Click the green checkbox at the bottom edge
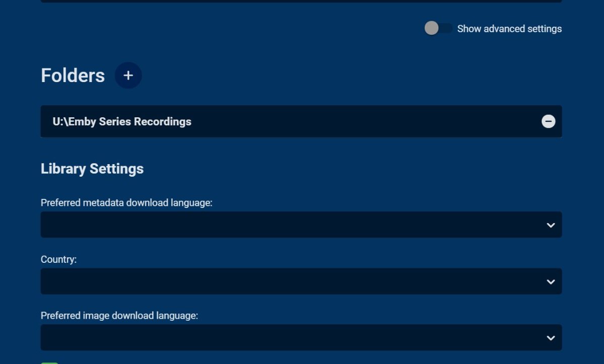Viewport: 604px width, 364px height. click(x=49, y=362)
